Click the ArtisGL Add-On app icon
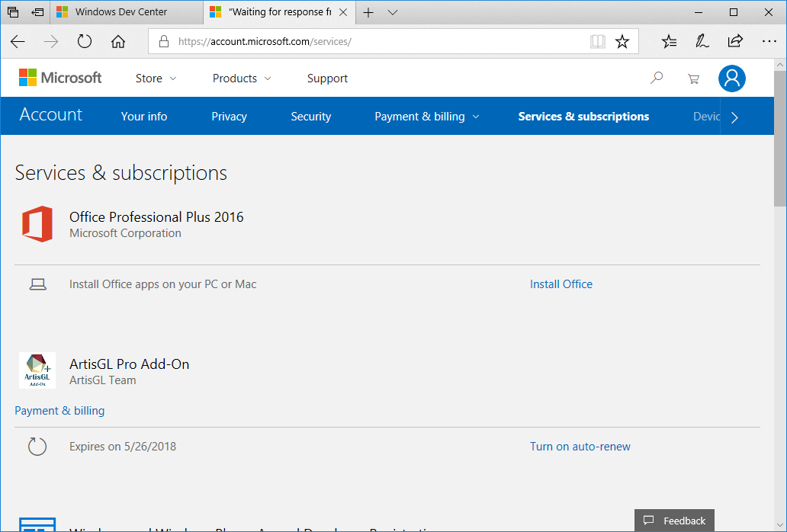The width and height of the screenshot is (787, 532). click(37, 370)
